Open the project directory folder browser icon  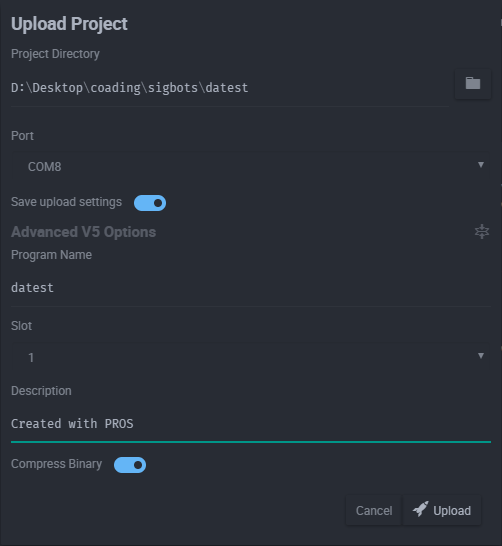coord(473,84)
